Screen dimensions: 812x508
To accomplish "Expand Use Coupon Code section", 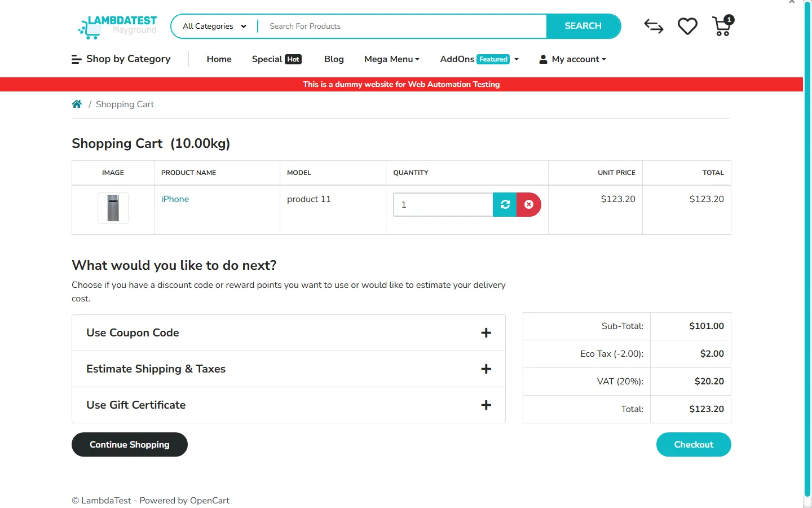I will 289,333.
